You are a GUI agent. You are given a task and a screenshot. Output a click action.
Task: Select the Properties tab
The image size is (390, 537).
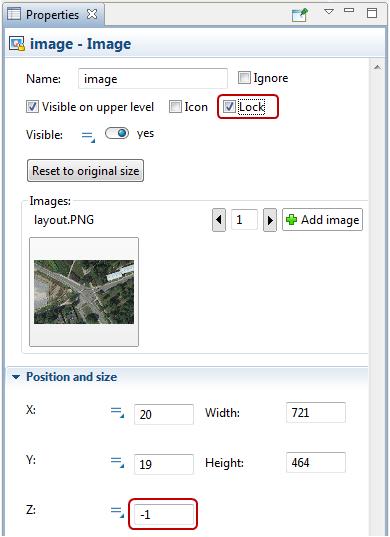pyautogui.click(x=53, y=14)
